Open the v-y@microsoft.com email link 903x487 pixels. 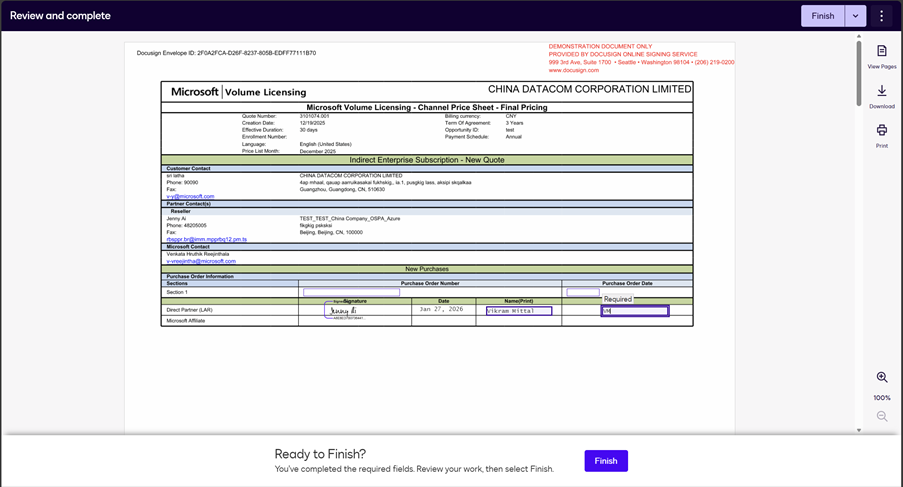190,196
